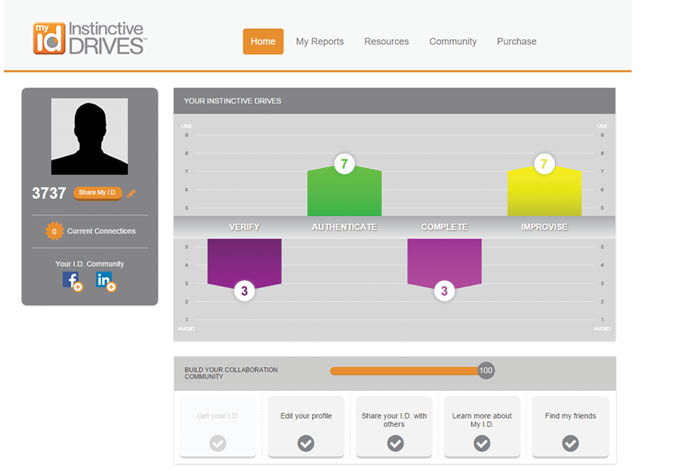Click the 3737 I.D. number
The image size is (689, 471).
click(x=49, y=193)
